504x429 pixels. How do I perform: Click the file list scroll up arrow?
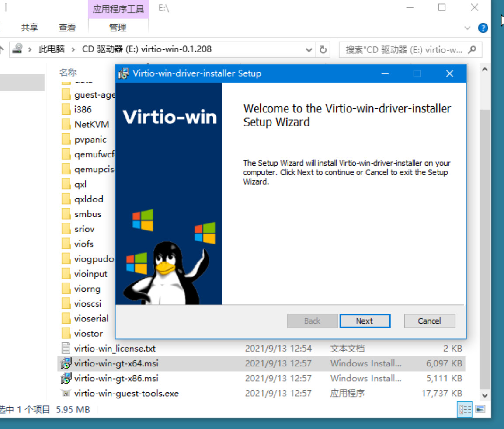click(485, 70)
